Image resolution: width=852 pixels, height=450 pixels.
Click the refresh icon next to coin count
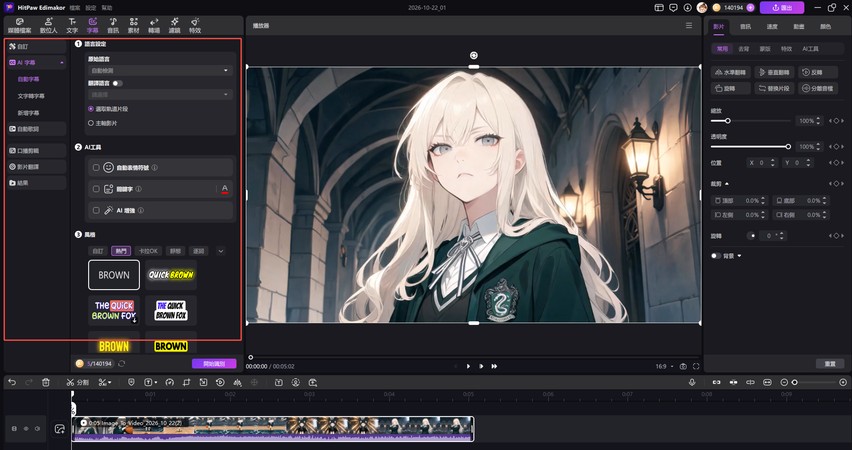point(122,364)
